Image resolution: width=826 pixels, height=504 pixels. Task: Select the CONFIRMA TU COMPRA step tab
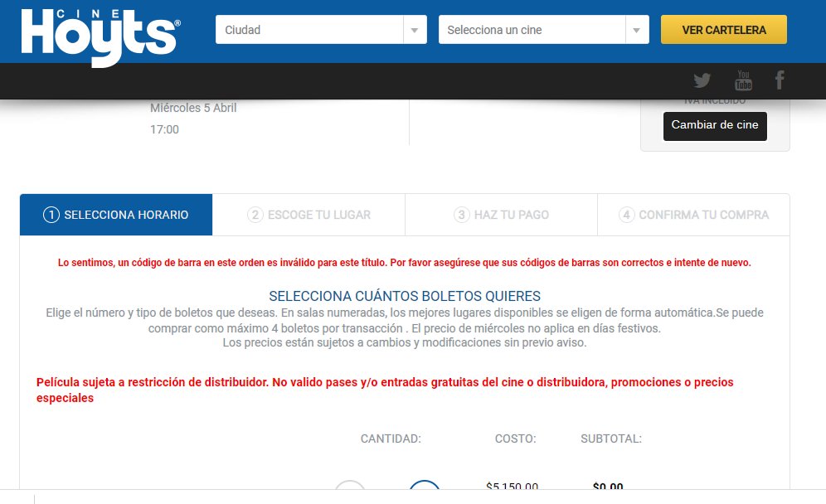(x=693, y=215)
